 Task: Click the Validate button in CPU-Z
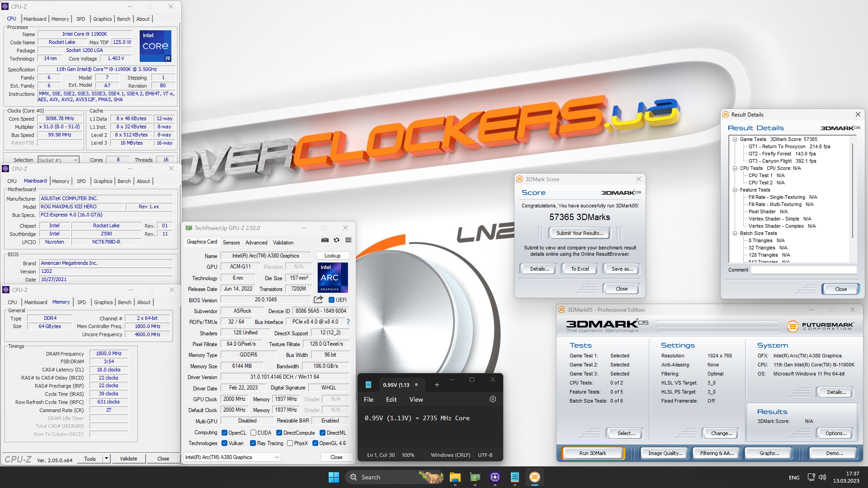(x=128, y=459)
